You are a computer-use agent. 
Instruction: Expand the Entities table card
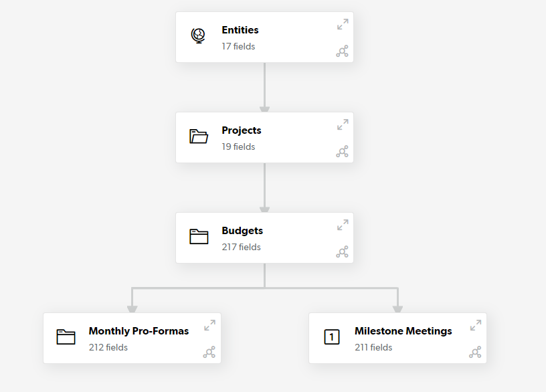[x=343, y=24]
